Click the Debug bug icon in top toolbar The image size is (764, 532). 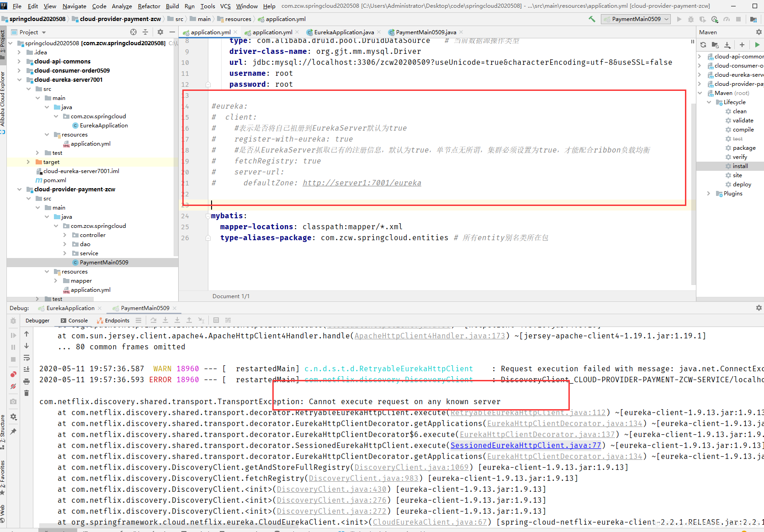coord(691,19)
